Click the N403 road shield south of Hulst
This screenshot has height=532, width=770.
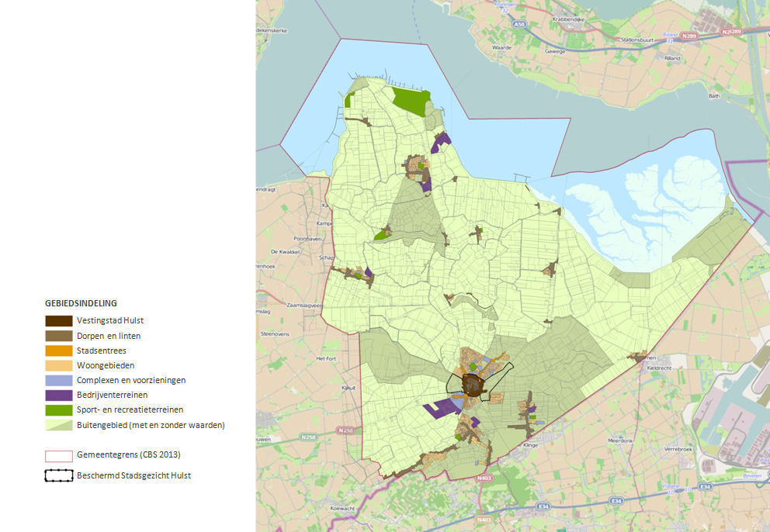point(484,479)
